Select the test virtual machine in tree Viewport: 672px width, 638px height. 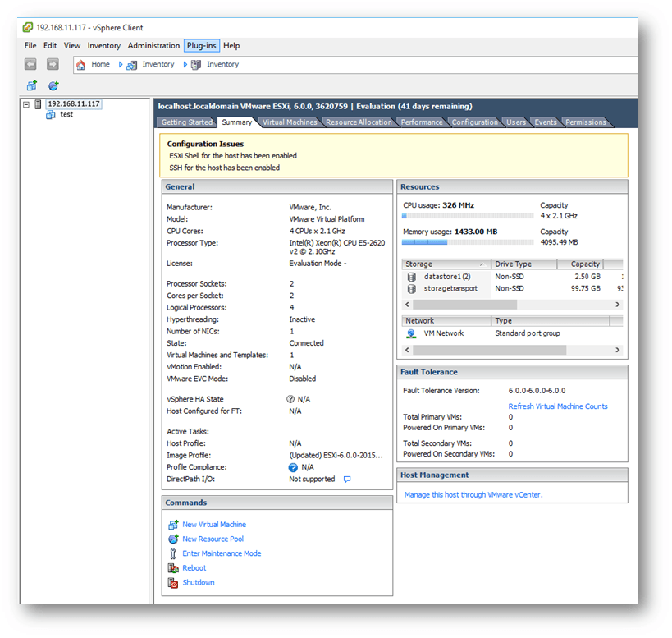click(66, 114)
